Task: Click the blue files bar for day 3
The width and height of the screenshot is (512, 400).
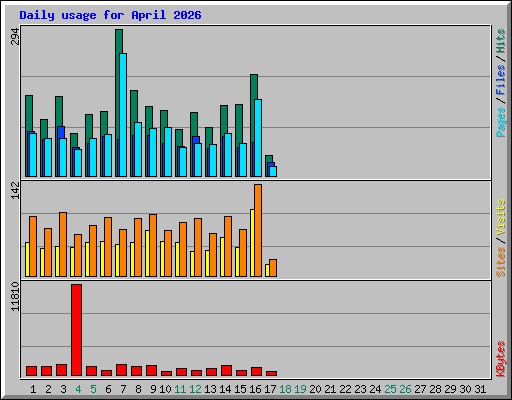Action: (x=61, y=132)
